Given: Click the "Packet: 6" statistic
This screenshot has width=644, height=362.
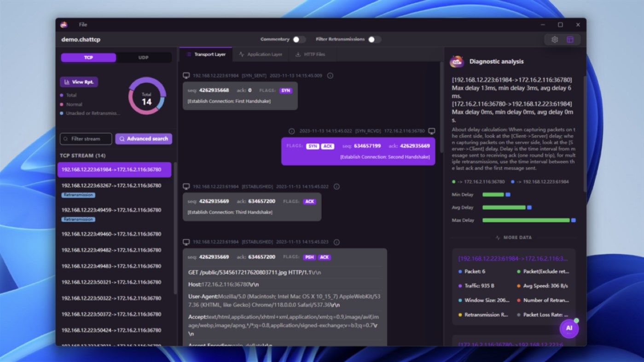Looking at the screenshot, I should click(x=472, y=271).
